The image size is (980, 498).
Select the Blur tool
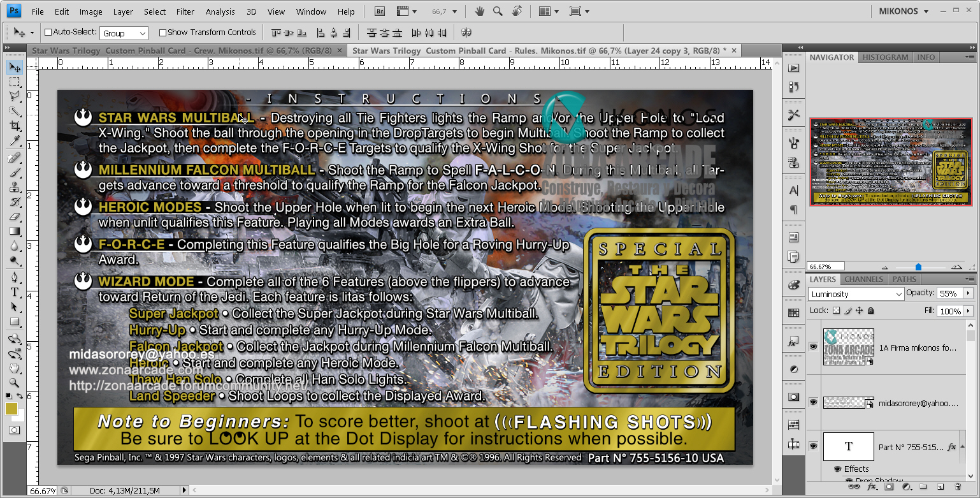15,246
